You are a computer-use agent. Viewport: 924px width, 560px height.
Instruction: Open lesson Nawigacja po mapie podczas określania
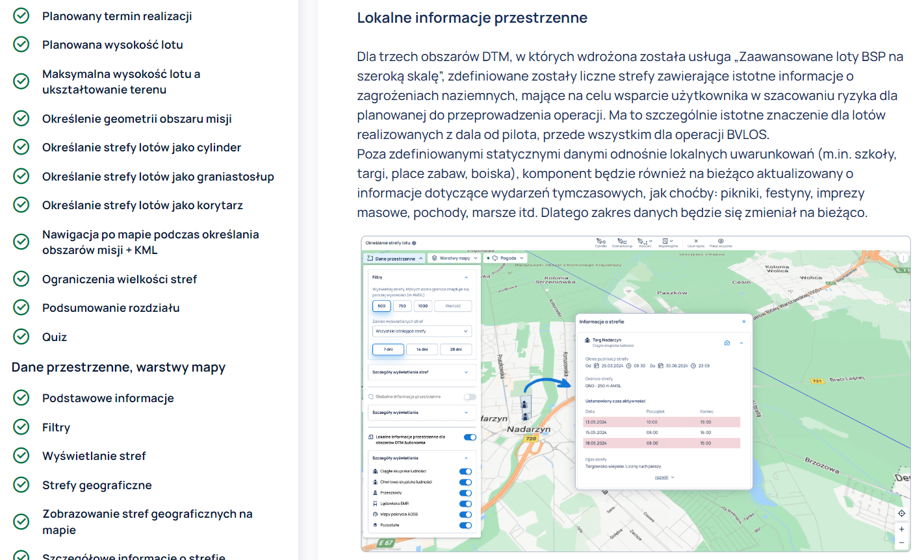coord(151,242)
